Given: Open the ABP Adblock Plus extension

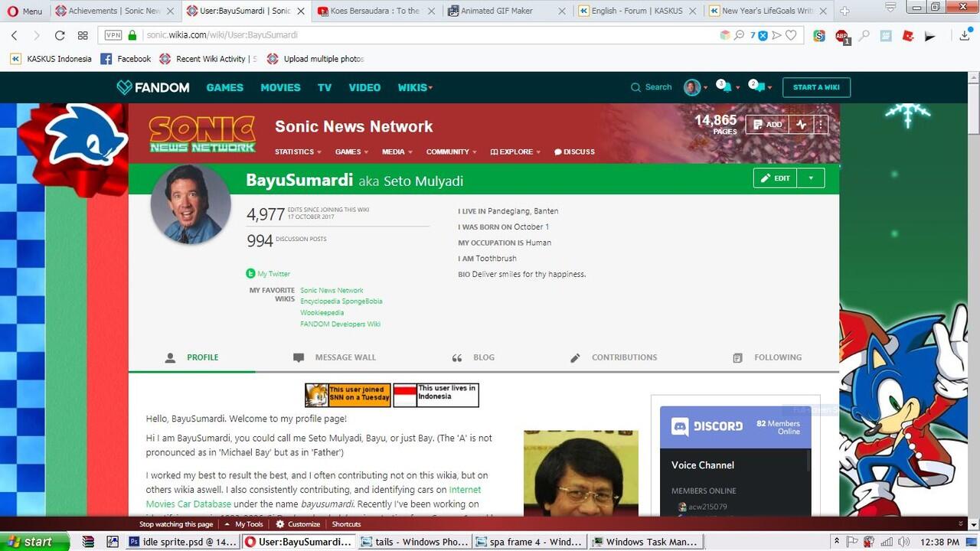Looking at the screenshot, I should point(841,36).
